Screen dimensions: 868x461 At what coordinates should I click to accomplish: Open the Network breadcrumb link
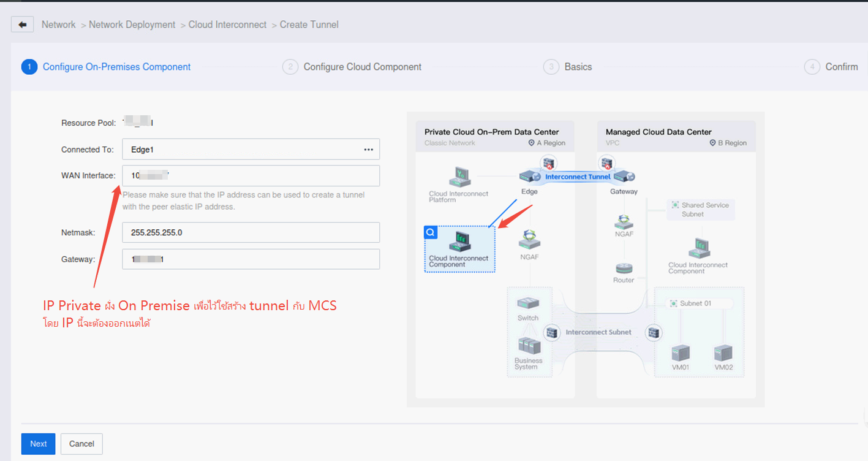coord(58,25)
